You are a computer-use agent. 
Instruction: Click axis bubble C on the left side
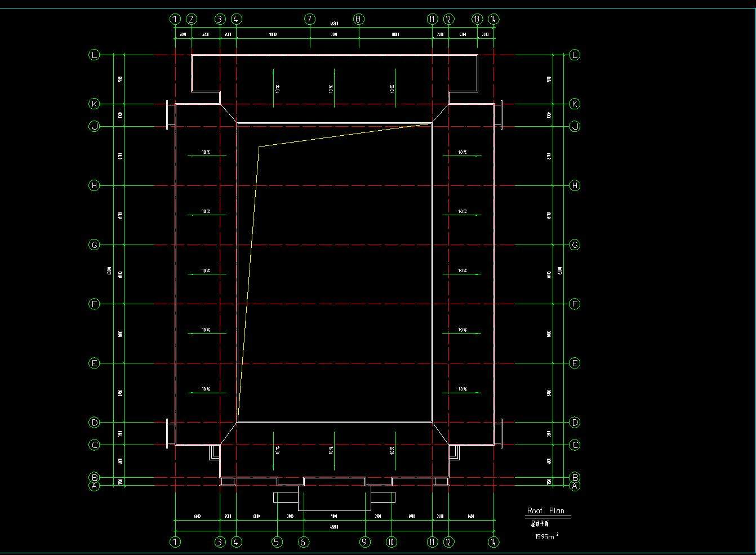[x=94, y=445]
